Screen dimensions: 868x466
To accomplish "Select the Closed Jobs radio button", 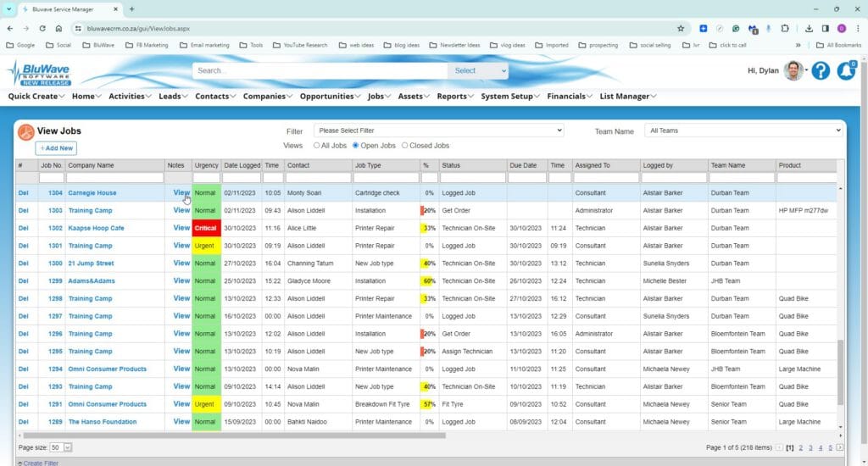I will click(404, 146).
